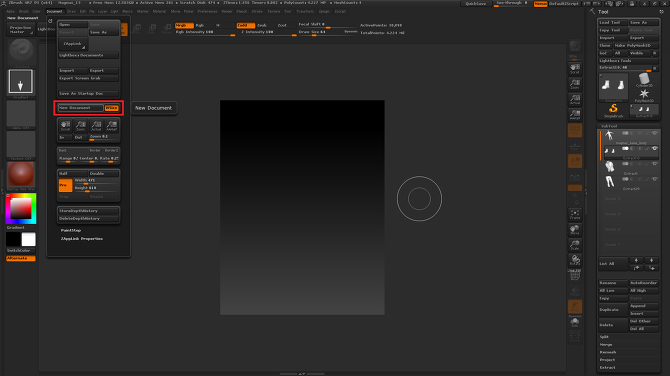The image size is (670, 376).
Task: Click the Zoom icon on the right shelf
Action: point(575,84)
